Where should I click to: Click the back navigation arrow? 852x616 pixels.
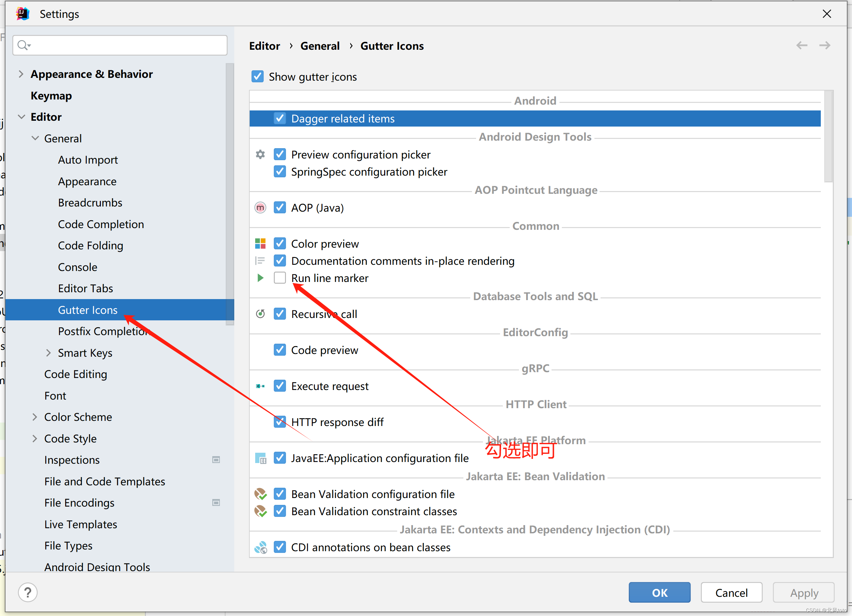(802, 46)
